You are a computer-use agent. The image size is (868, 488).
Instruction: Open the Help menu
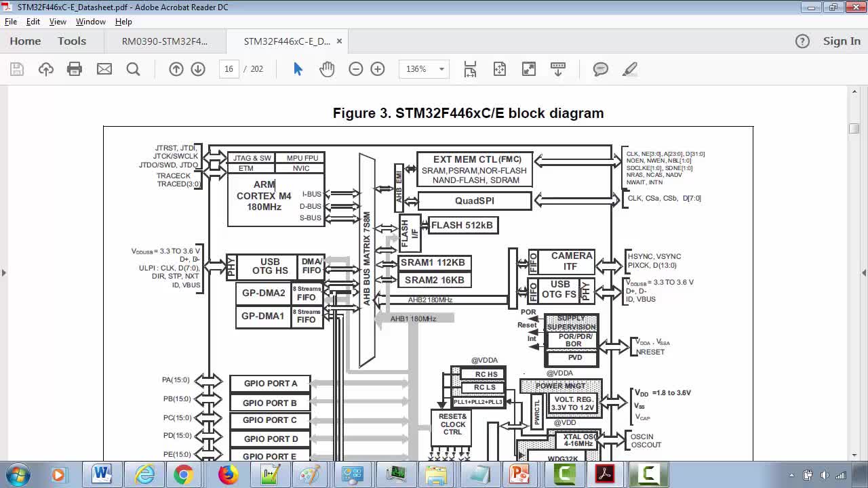pos(123,22)
